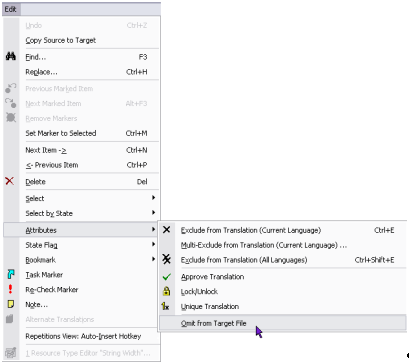Click the Unique Translation 1x icon

tap(166, 306)
